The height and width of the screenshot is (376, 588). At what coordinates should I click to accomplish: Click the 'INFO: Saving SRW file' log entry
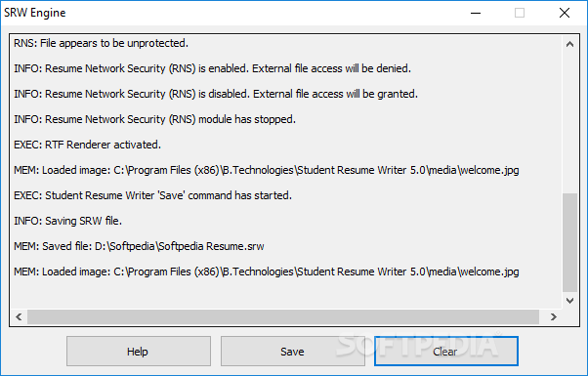pyautogui.click(x=67, y=221)
